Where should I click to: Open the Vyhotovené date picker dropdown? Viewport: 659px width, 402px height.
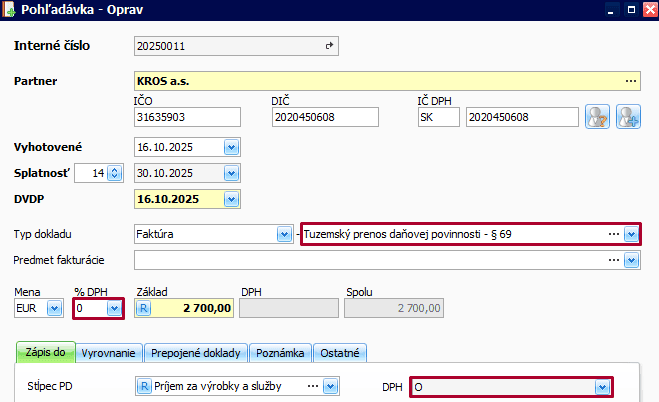point(231,147)
